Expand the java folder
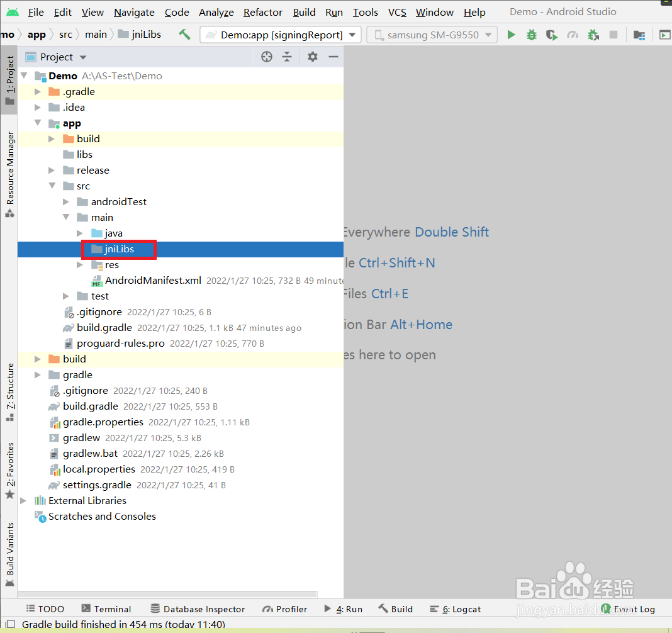672x633 pixels. pyautogui.click(x=80, y=233)
